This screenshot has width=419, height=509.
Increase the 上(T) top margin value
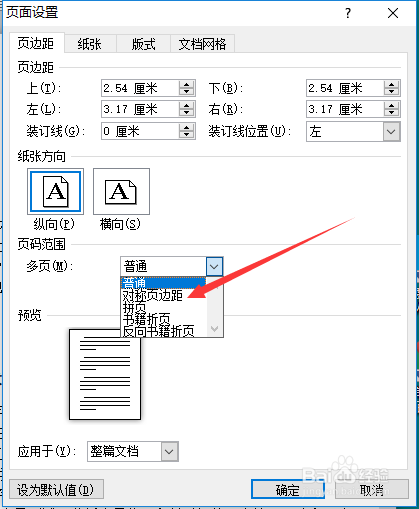[x=187, y=85]
